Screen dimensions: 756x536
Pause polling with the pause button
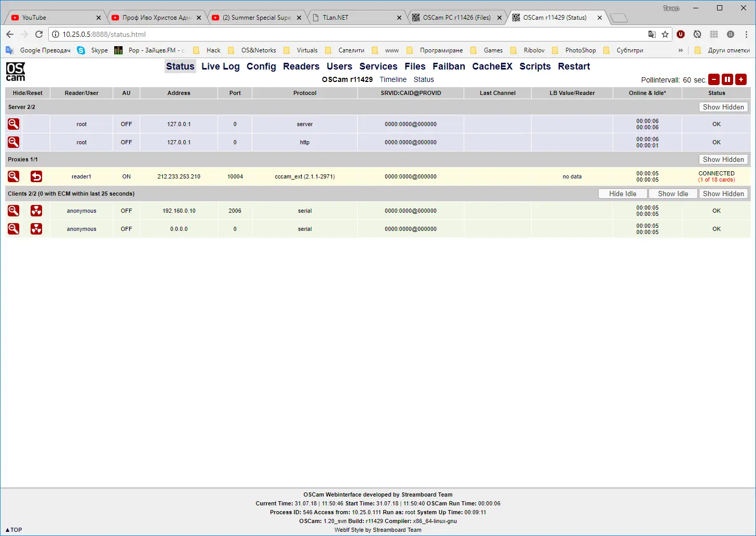[x=727, y=79]
